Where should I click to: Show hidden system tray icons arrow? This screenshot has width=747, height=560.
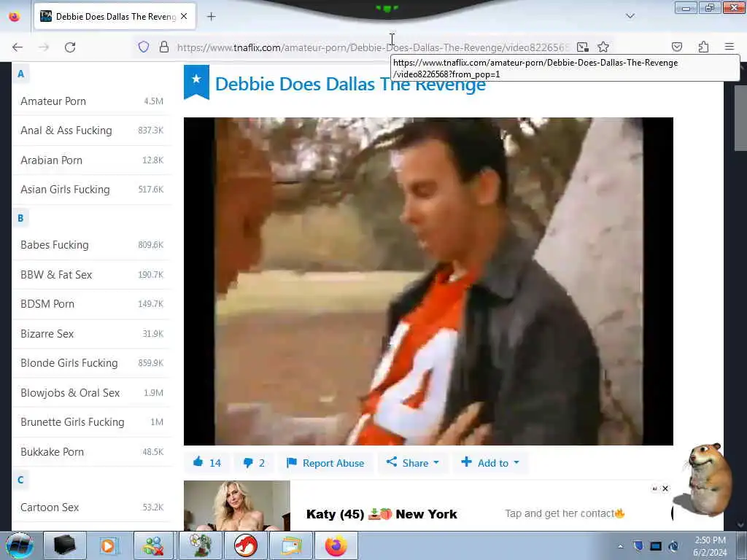click(620, 547)
